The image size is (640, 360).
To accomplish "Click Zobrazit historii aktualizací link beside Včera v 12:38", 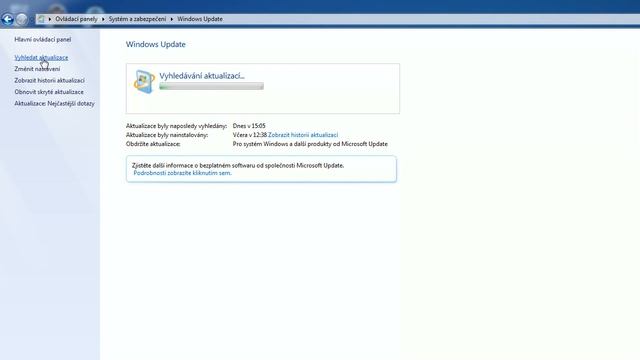I will 303,135.
